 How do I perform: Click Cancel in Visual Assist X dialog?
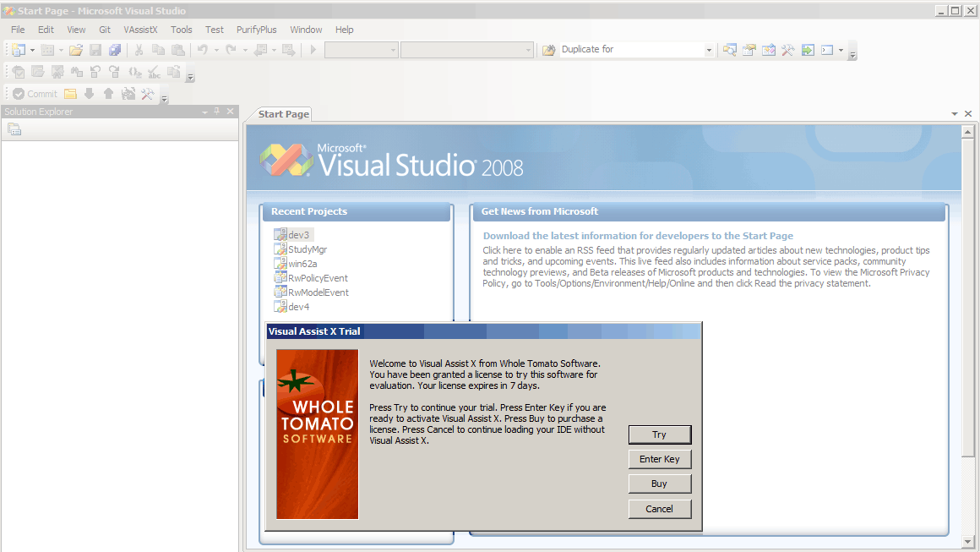[659, 509]
